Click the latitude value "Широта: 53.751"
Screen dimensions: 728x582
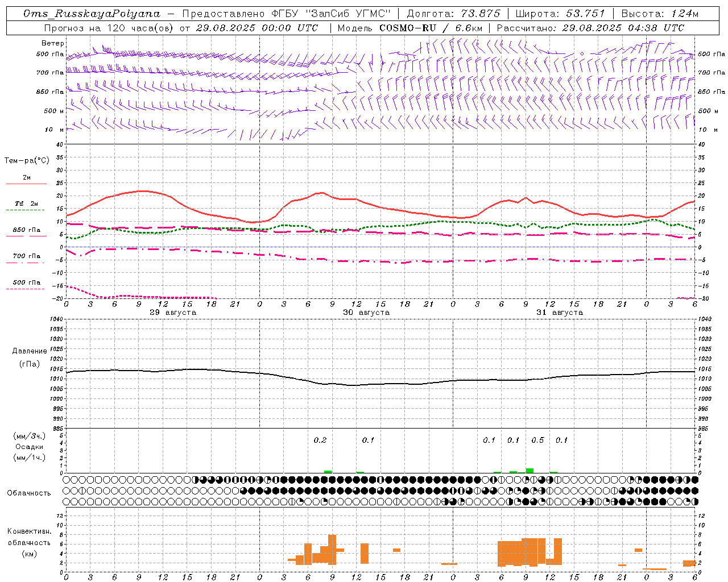[x=561, y=14]
